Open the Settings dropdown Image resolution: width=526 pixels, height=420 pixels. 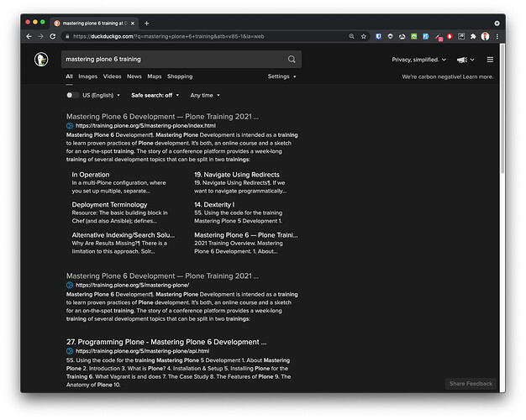(x=281, y=76)
